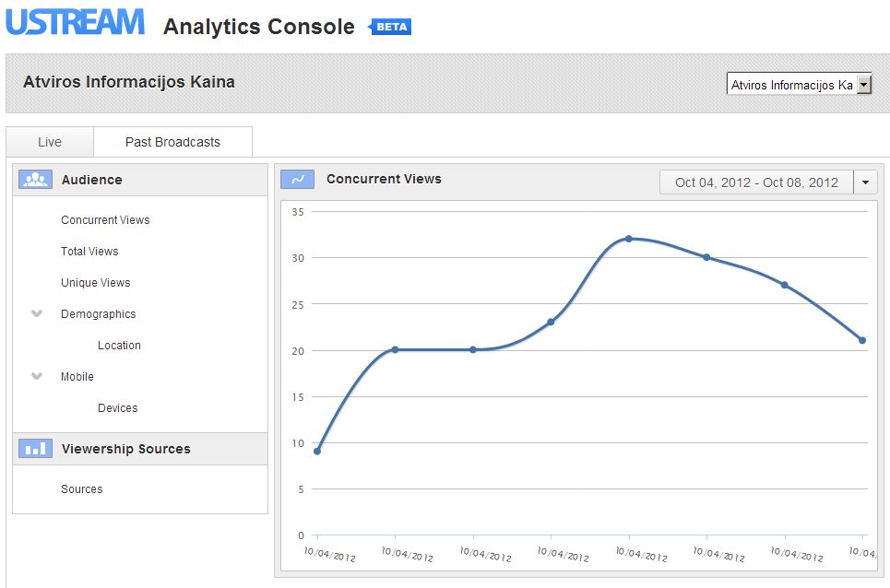Open the Atviros Informacijos Ka channel selector
This screenshot has width=890, height=588.
click(x=799, y=85)
